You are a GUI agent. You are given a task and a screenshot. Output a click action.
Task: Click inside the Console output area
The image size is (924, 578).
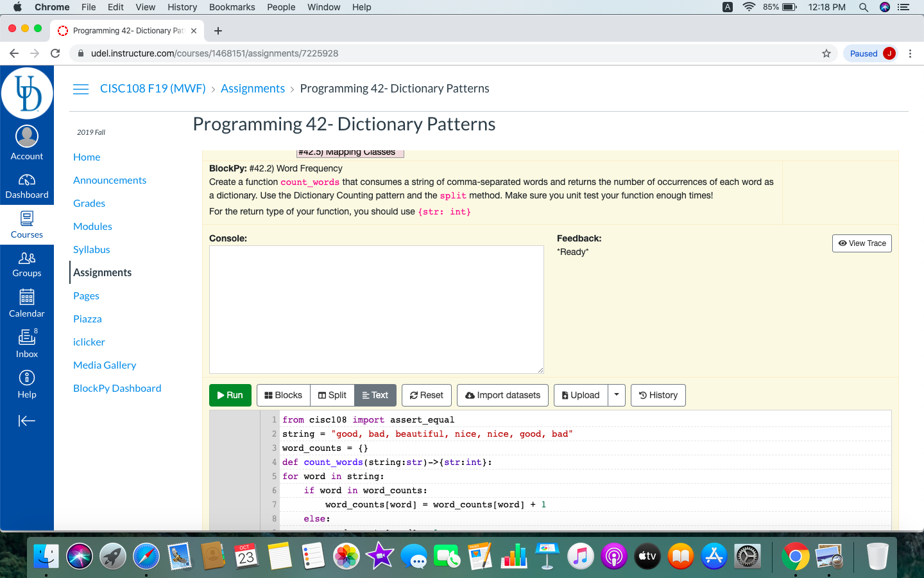[x=376, y=308]
